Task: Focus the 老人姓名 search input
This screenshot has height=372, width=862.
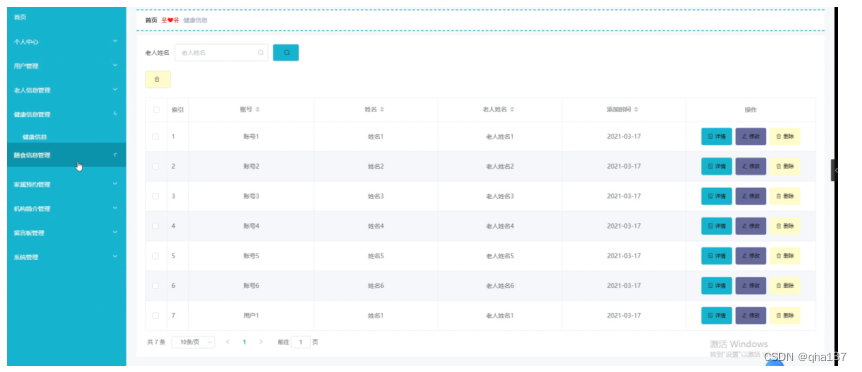Action: click(x=222, y=53)
